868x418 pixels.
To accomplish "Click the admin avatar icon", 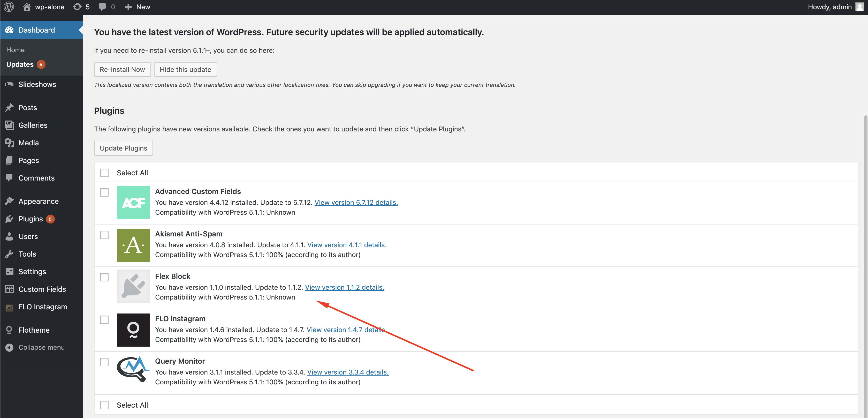I will (x=859, y=7).
